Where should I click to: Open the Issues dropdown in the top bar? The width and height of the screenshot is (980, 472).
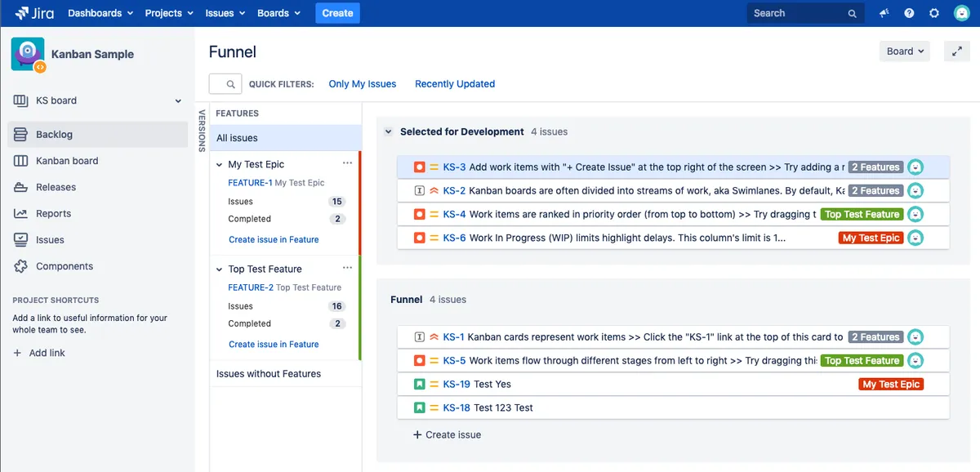pos(225,13)
